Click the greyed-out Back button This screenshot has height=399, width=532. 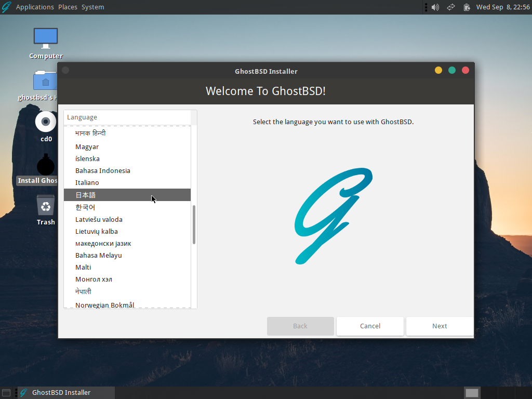click(300, 326)
